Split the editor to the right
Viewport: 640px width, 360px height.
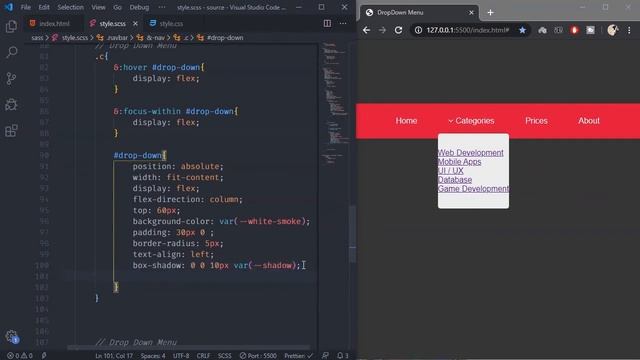(x=327, y=23)
